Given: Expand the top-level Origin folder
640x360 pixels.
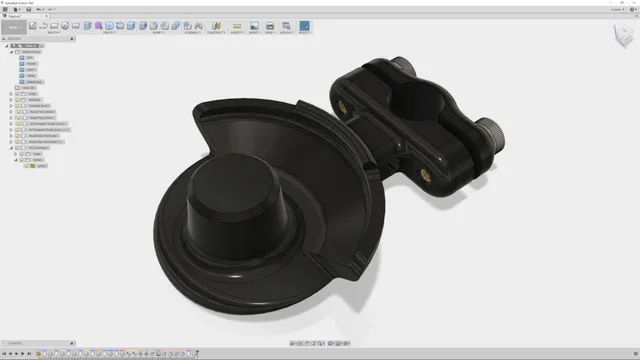Looking at the screenshot, I should pos(11,94).
